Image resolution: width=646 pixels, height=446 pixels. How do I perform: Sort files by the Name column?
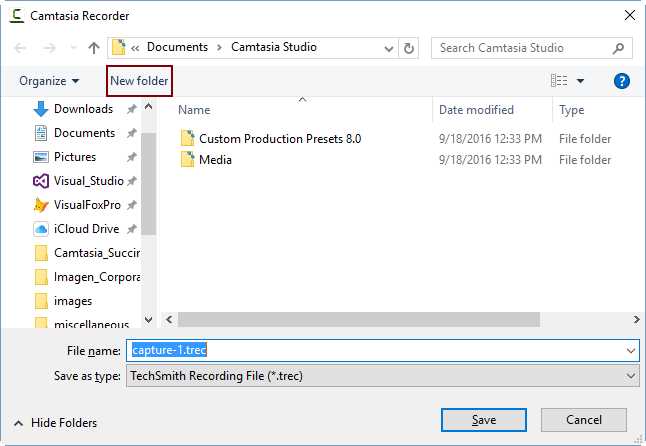pyautogui.click(x=194, y=110)
